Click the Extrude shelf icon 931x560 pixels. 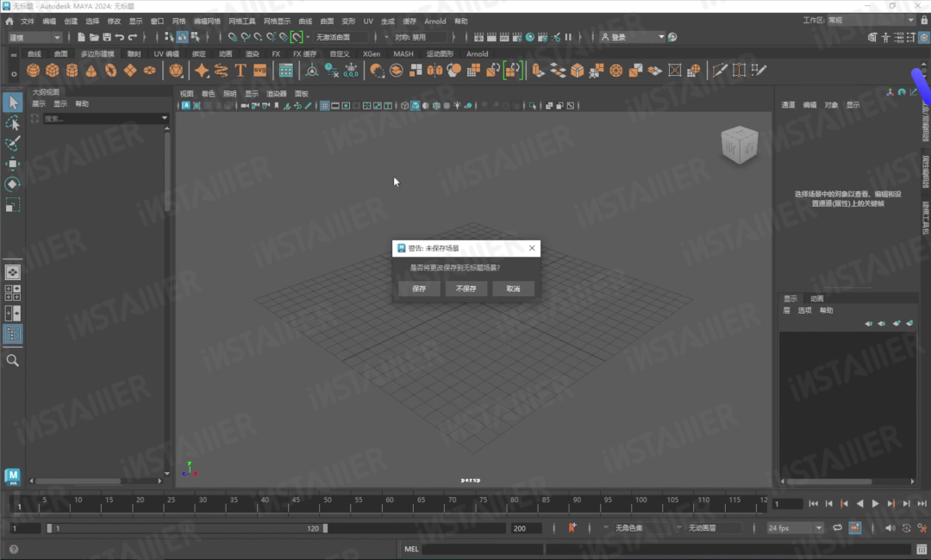click(x=538, y=71)
